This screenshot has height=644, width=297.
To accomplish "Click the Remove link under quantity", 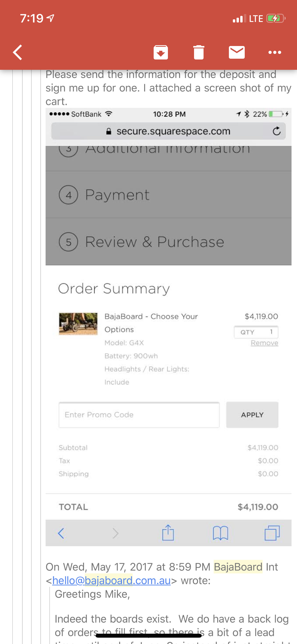I will 264,343.
